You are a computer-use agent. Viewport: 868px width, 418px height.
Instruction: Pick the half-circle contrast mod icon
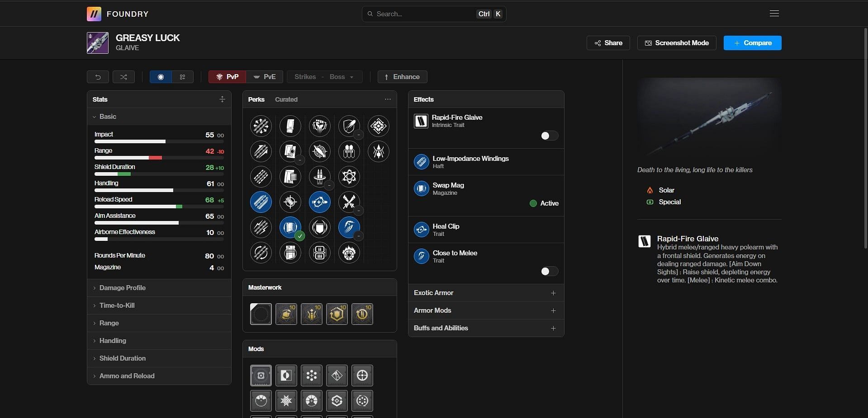[x=286, y=376]
